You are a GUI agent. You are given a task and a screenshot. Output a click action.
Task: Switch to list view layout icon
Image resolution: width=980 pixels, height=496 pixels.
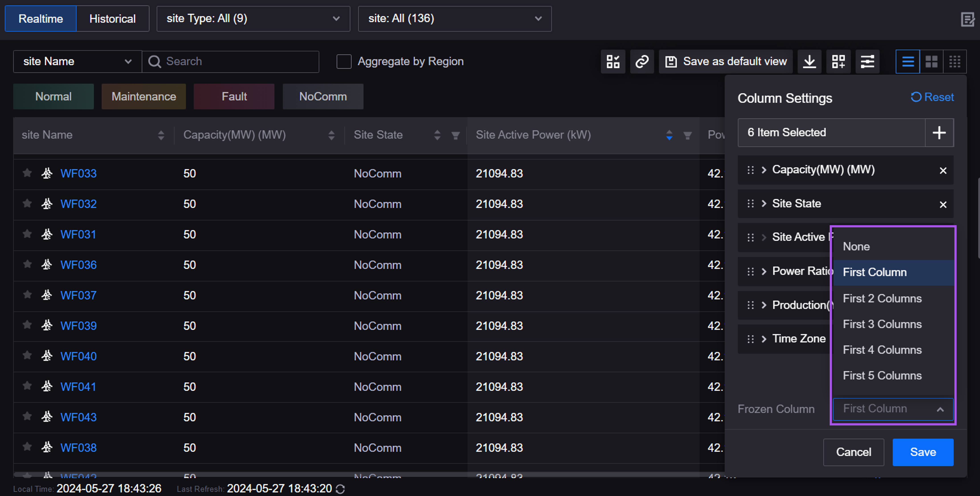coord(908,62)
